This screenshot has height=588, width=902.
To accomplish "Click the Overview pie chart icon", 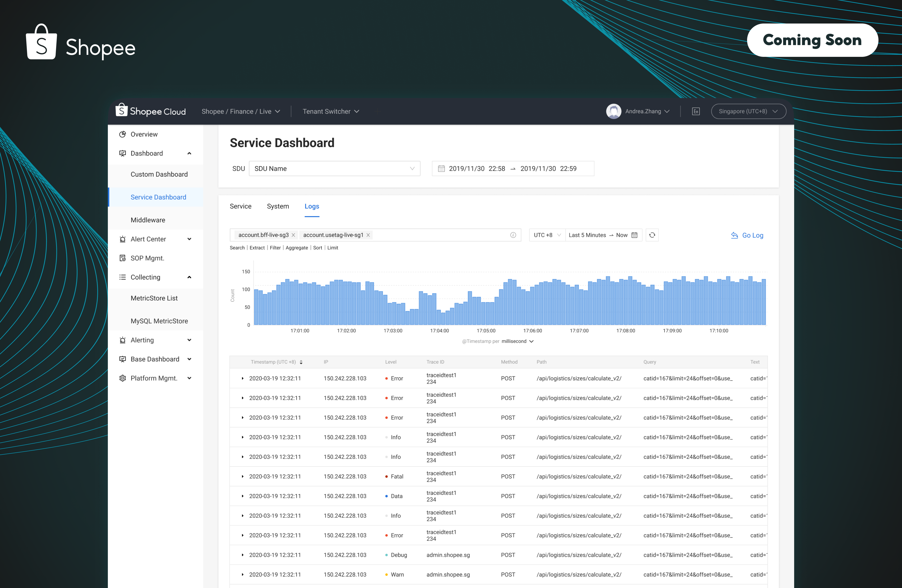I will 122,134.
